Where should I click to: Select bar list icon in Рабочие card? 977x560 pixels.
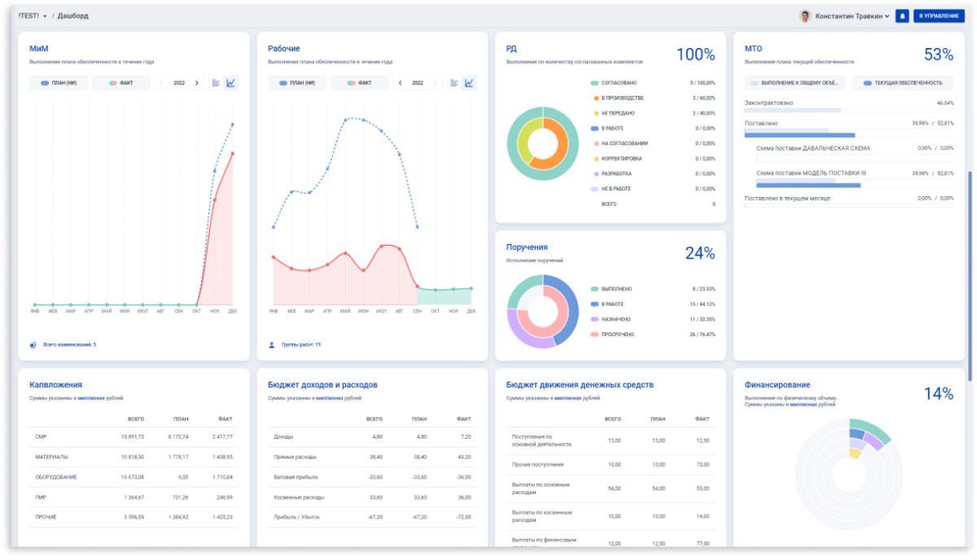tap(454, 83)
